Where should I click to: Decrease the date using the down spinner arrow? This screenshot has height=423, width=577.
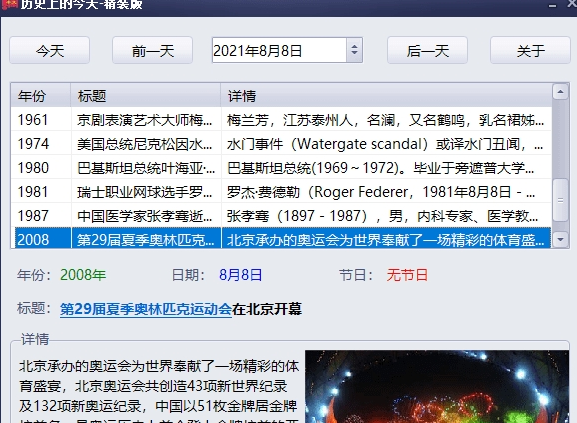tap(354, 54)
